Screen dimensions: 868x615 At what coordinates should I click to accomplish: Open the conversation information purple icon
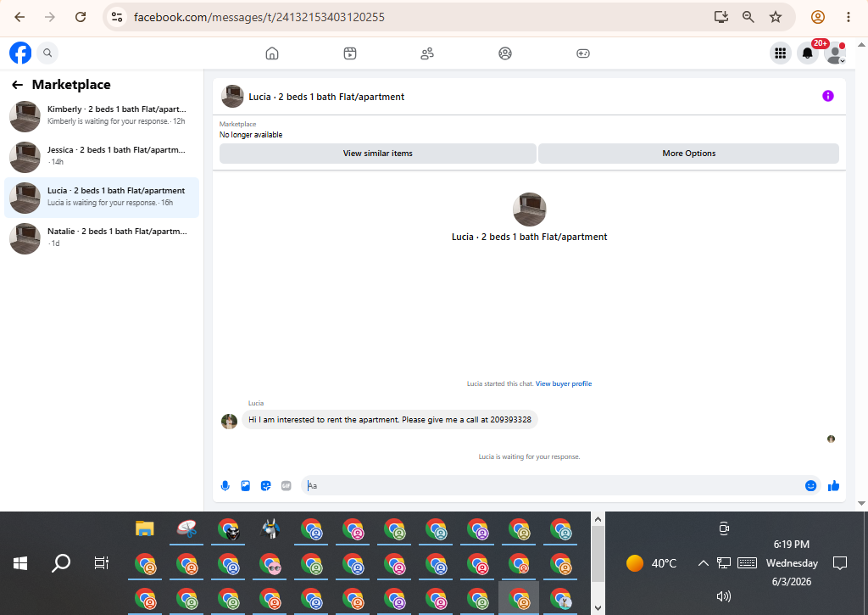pyautogui.click(x=827, y=96)
